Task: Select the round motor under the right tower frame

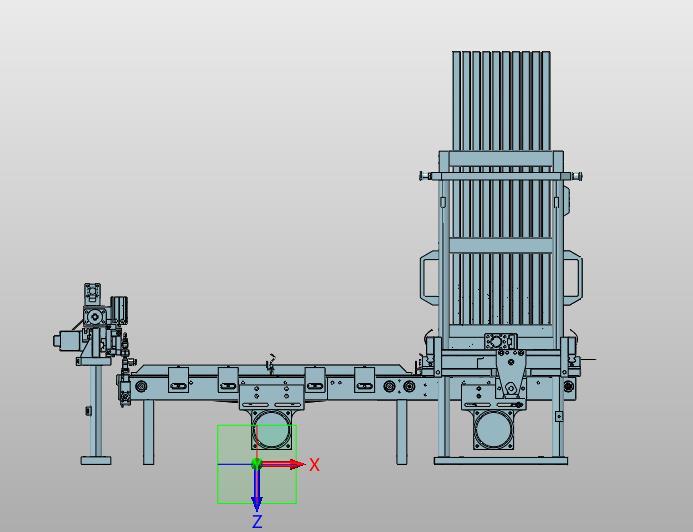Action: coord(494,429)
